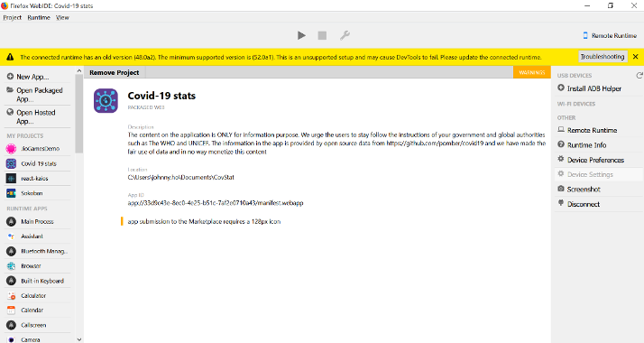Screen dimensions: 644x343
Task: Open the debugger wrench tool
Action: [345, 36]
